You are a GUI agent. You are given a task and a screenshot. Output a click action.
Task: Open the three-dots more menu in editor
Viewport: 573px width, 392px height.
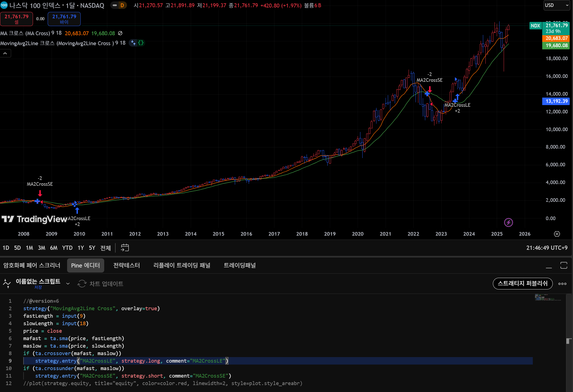[x=562, y=284]
